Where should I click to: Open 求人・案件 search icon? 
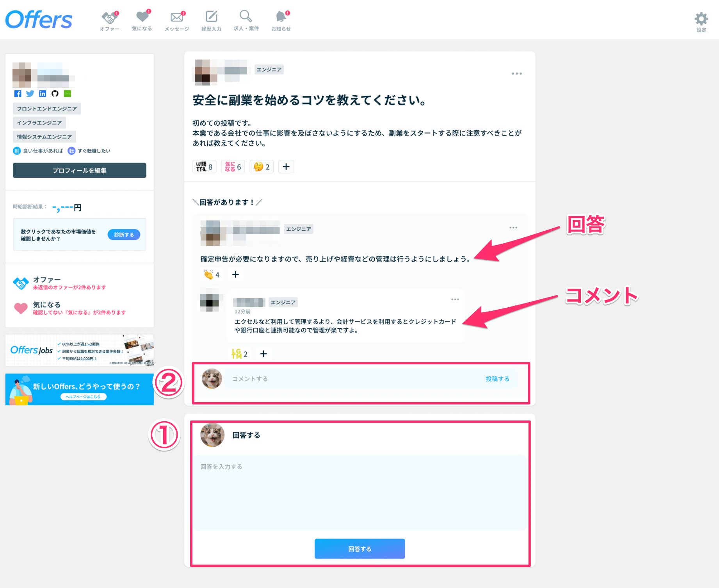click(246, 20)
